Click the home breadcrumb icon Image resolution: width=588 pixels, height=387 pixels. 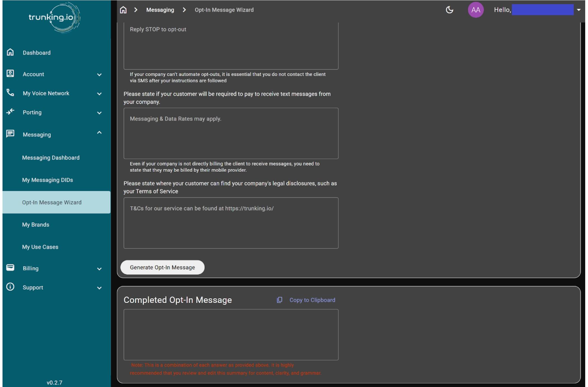[123, 10]
